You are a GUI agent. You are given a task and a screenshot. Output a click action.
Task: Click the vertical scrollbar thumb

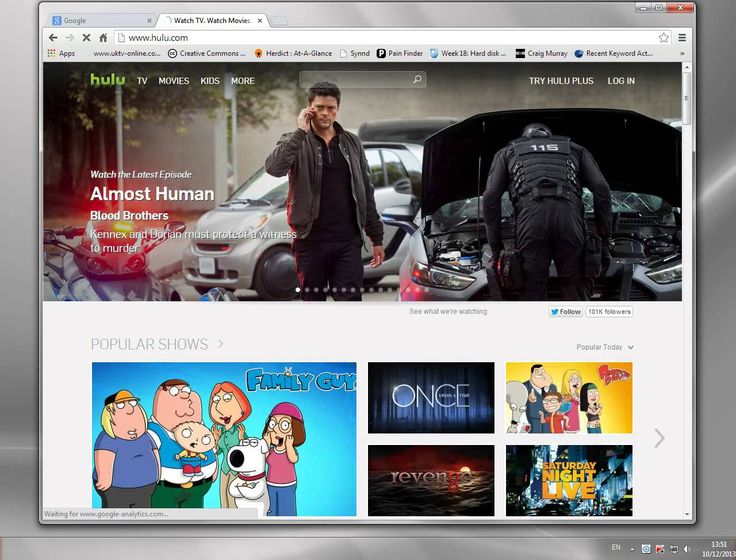(687, 99)
